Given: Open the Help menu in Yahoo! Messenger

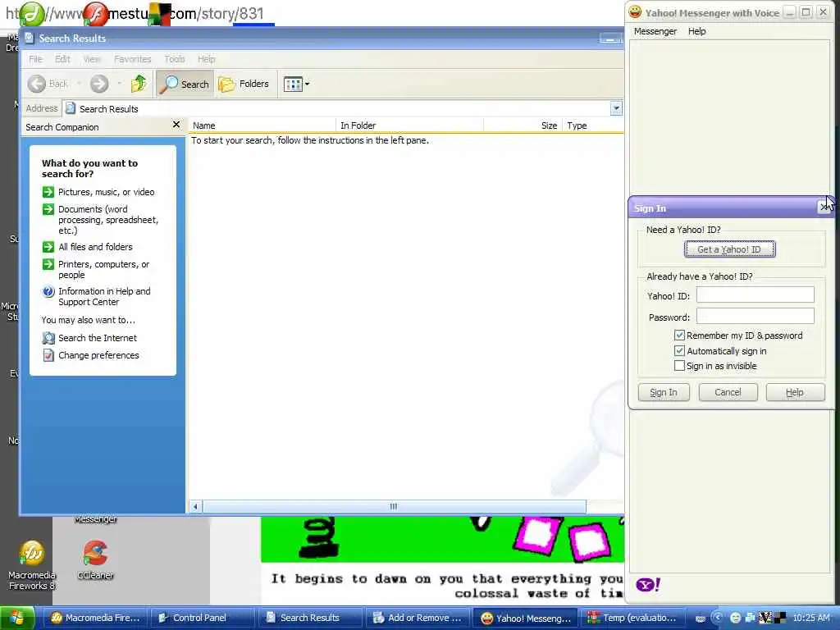Looking at the screenshot, I should [697, 31].
